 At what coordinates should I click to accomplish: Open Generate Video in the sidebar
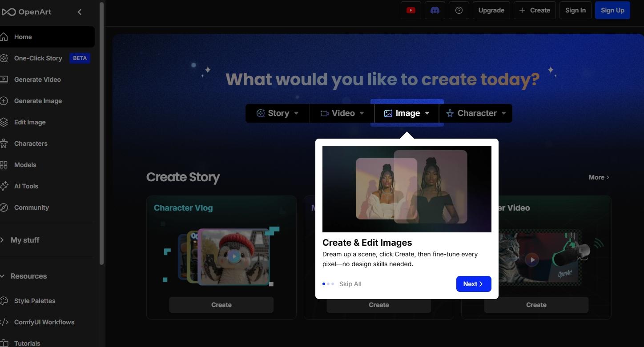(x=37, y=80)
